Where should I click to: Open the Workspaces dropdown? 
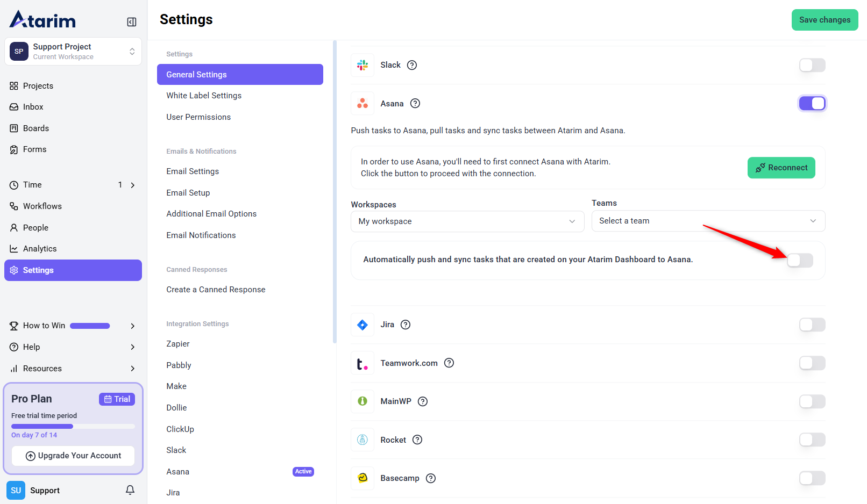467,221
